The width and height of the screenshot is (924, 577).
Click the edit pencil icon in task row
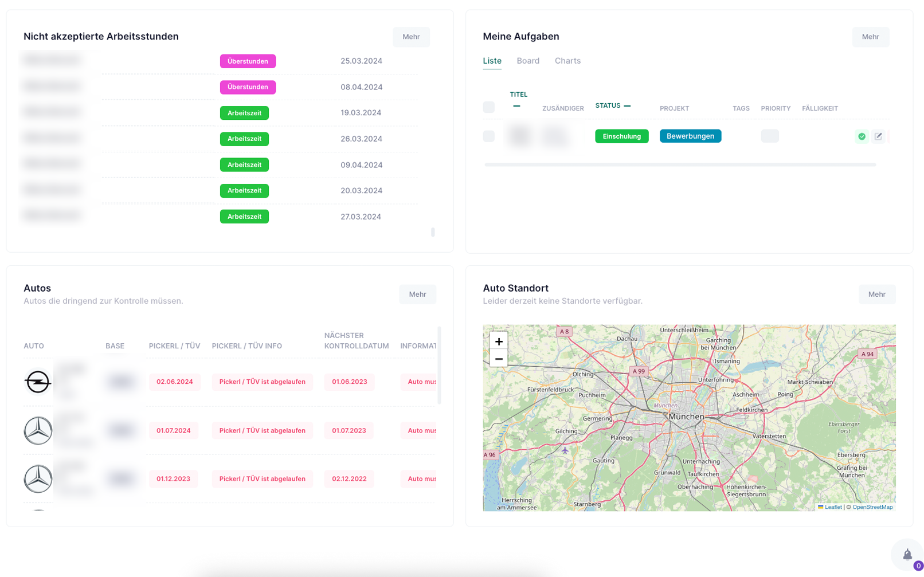click(878, 136)
